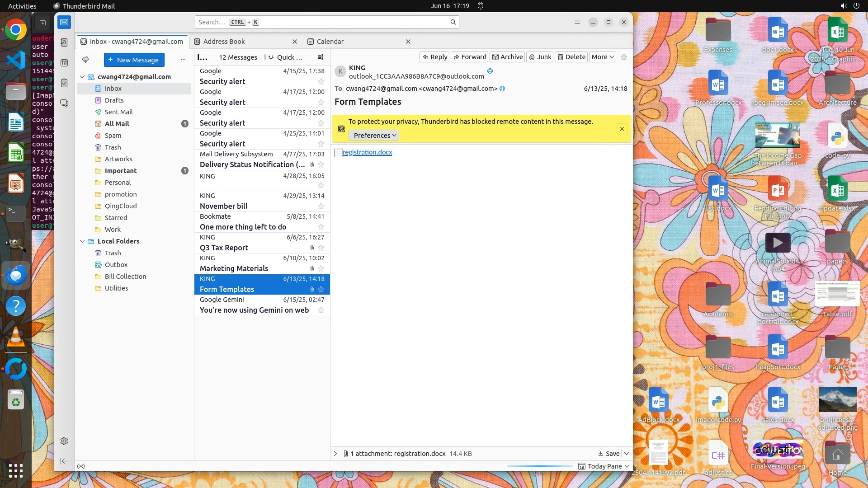The height and width of the screenshot is (488, 868).
Task: Click the message list display options icon
Action: [x=321, y=57]
